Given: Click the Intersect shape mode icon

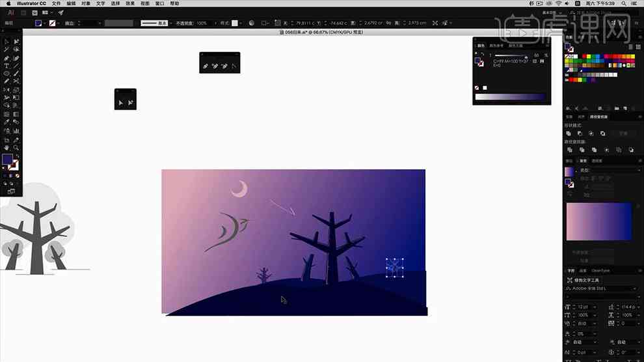Looking at the screenshot, I should coord(591,133).
